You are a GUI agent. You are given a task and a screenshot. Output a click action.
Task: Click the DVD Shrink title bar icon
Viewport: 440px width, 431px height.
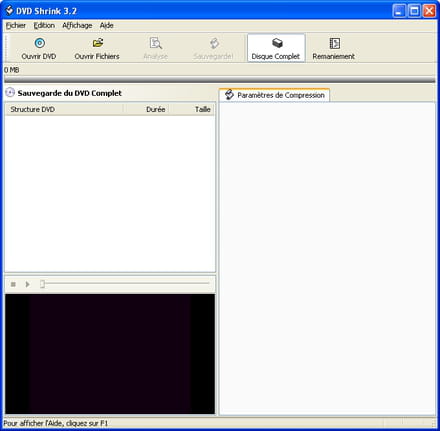tap(9, 10)
